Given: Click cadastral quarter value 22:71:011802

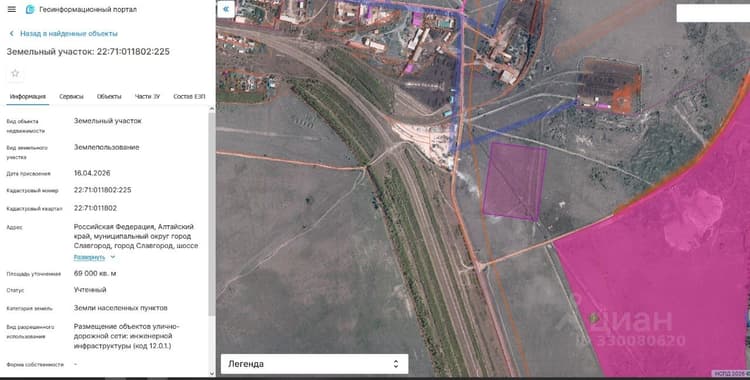Looking at the screenshot, I should coord(95,208).
